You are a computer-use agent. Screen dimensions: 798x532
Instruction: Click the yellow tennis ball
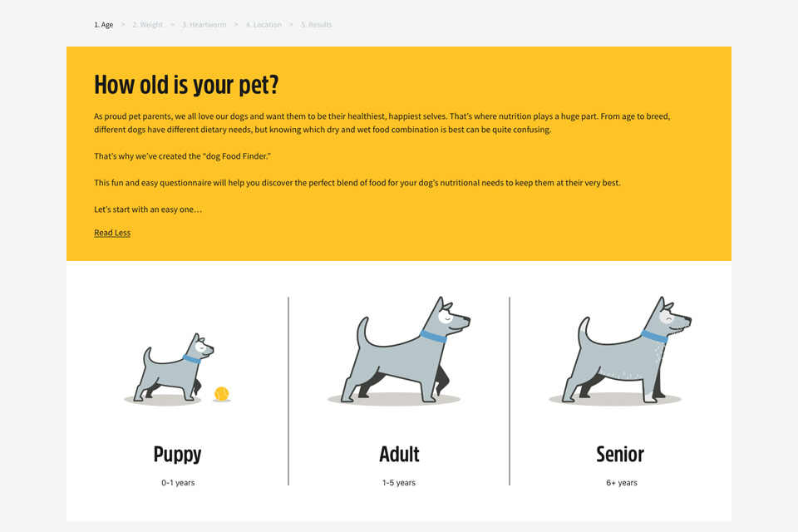221,393
